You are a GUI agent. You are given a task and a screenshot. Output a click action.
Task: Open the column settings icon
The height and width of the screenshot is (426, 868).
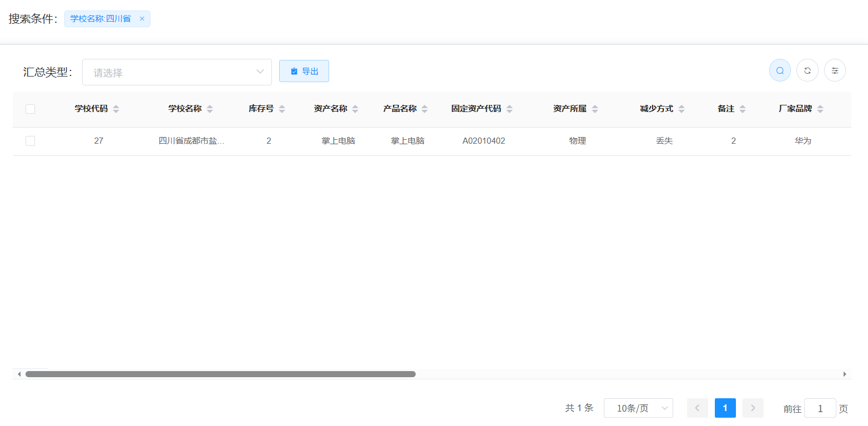pos(835,70)
